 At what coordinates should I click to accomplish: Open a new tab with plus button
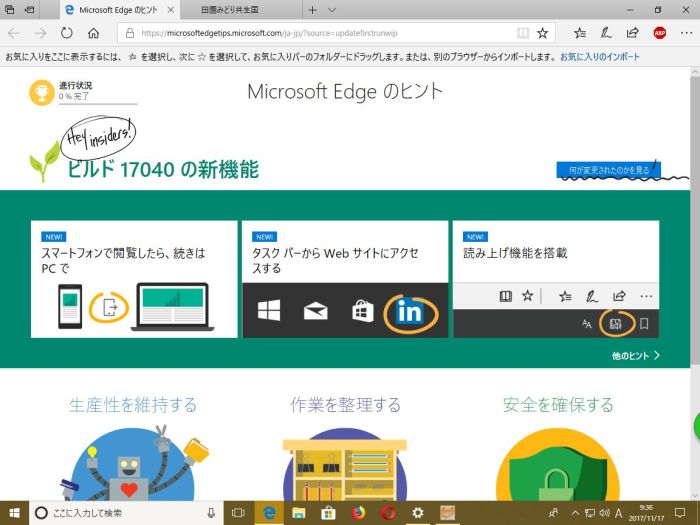pos(314,9)
